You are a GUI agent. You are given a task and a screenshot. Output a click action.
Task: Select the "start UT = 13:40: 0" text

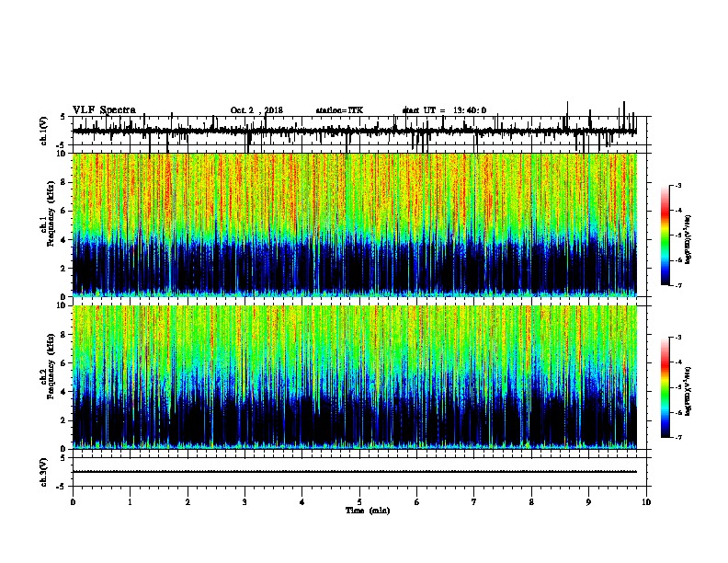point(444,110)
